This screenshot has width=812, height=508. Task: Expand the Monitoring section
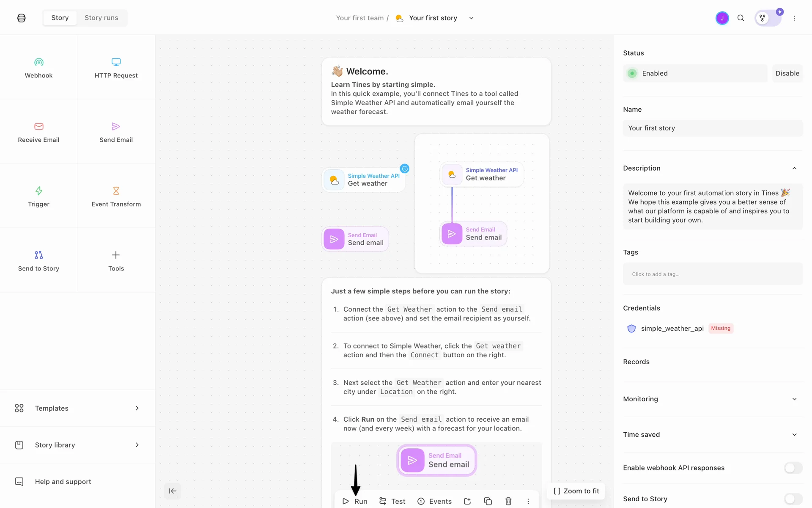click(794, 399)
